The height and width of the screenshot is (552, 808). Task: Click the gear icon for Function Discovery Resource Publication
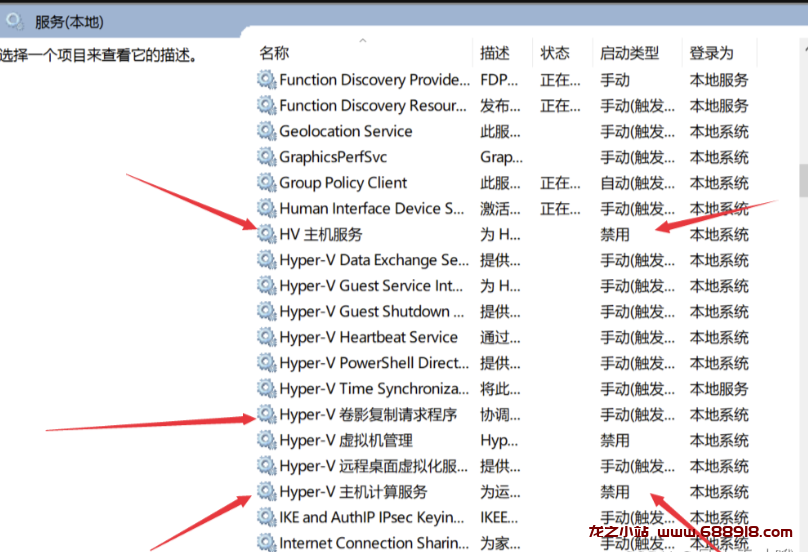(266, 106)
